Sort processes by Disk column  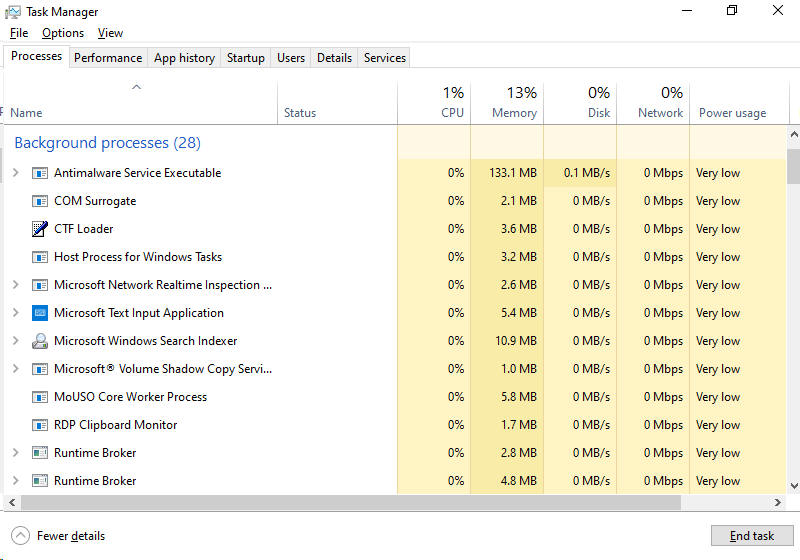(580, 103)
